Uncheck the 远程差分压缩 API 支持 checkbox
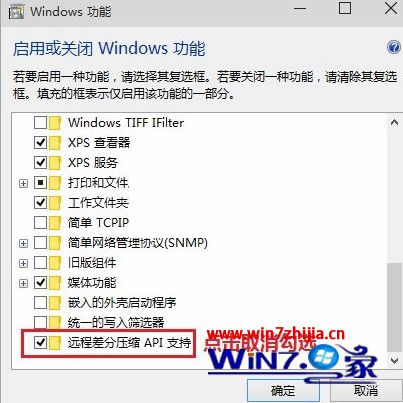403x403 pixels. pos(40,342)
